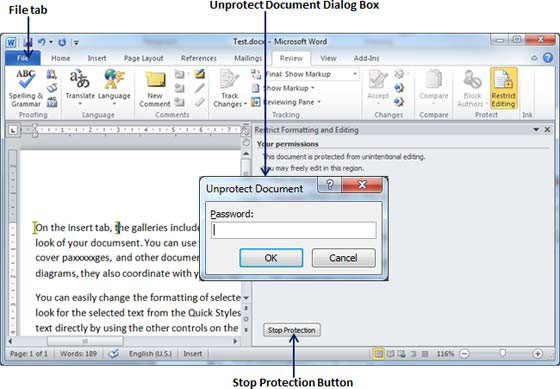
Task: Switch to Full Screen Reading view
Action: pos(391,354)
